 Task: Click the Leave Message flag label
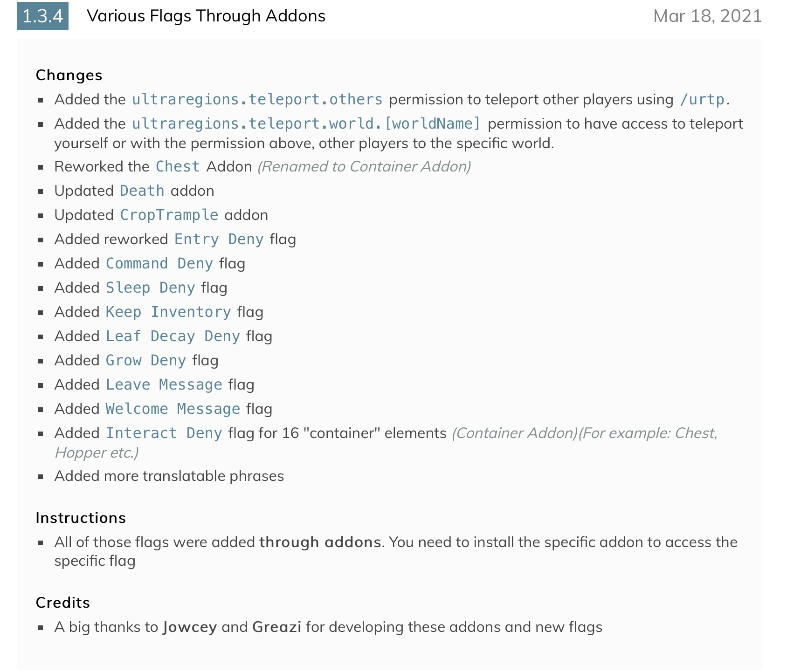(x=164, y=384)
